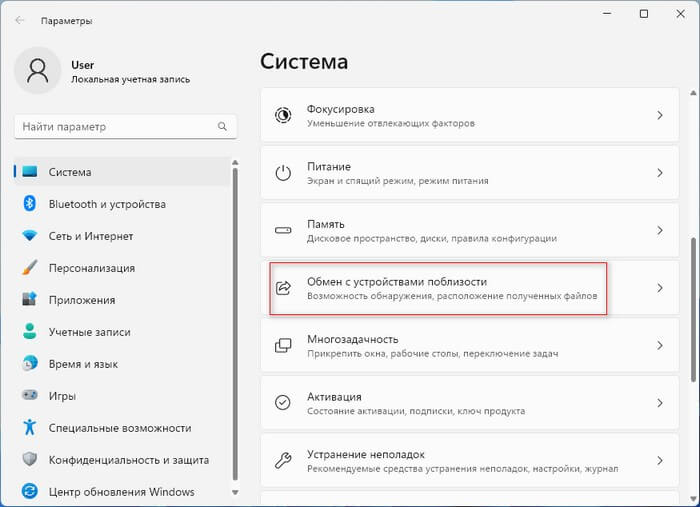Open the Игры category

click(x=122, y=395)
